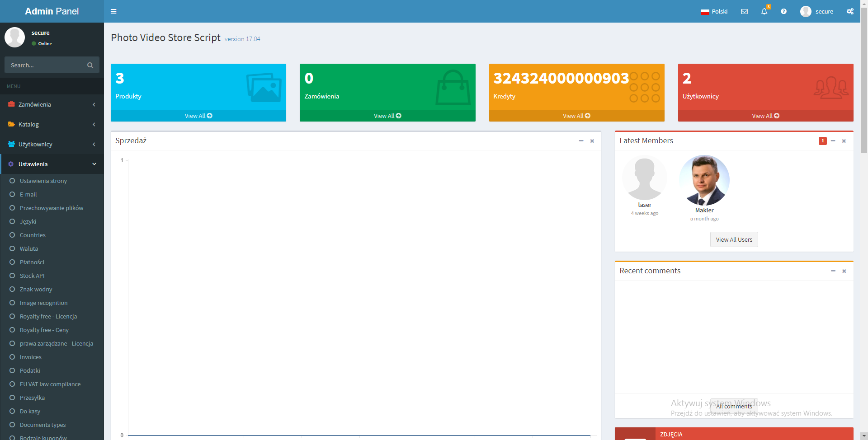
Task: Open Stock API settings
Action: 32,276
